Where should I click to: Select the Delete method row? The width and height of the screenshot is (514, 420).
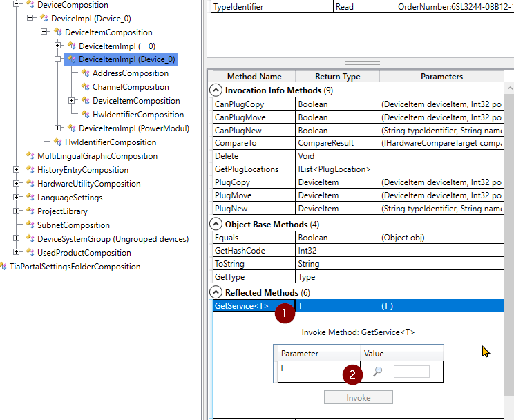[x=359, y=155]
